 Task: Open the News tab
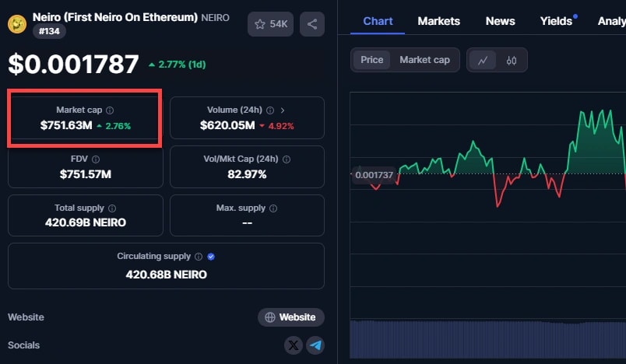[500, 21]
